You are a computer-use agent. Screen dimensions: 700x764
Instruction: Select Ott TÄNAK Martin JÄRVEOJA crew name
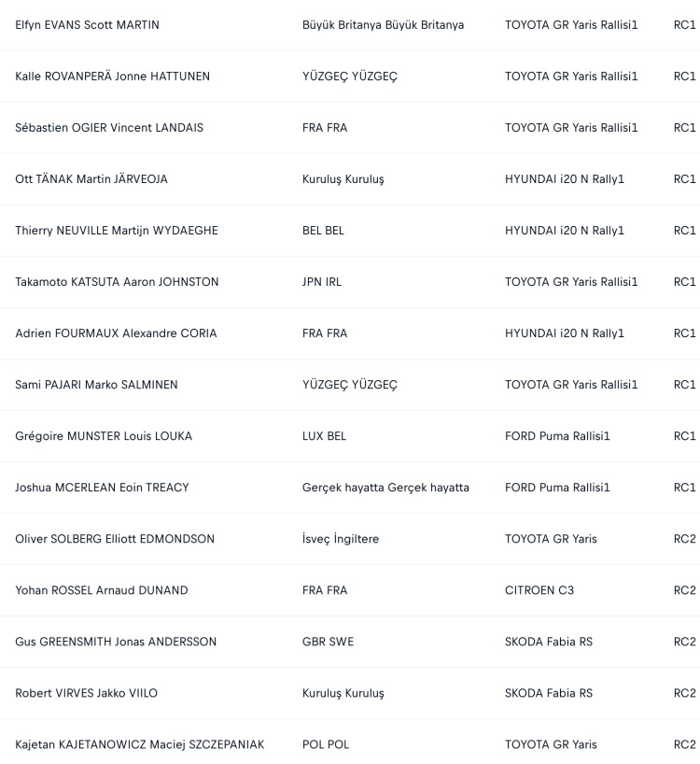click(x=91, y=179)
